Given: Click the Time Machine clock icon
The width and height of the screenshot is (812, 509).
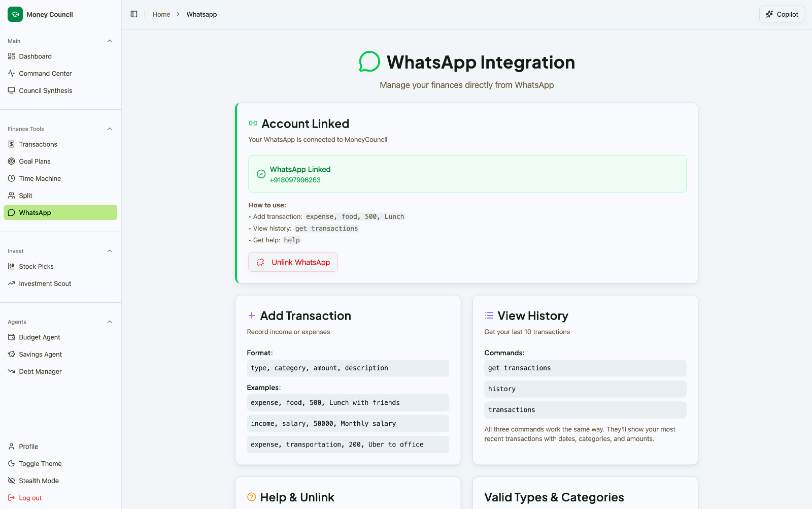Looking at the screenshot, I should click(x=12, y=178).
